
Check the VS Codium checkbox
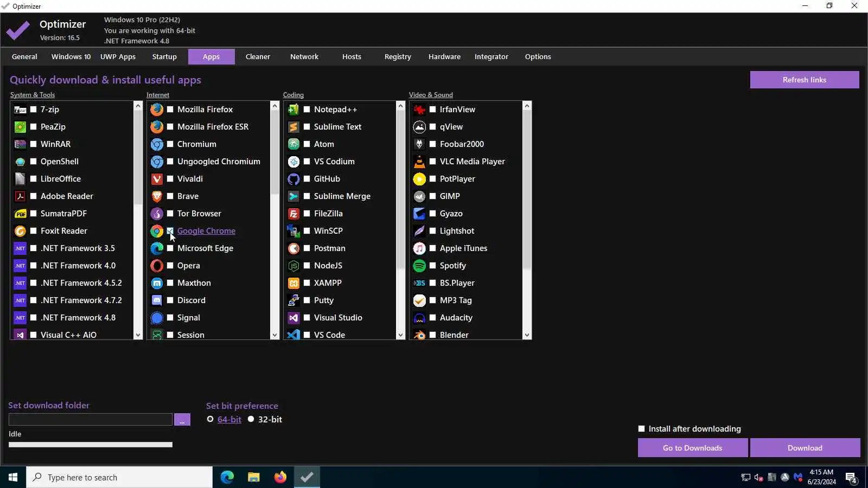tap(307, 162)
